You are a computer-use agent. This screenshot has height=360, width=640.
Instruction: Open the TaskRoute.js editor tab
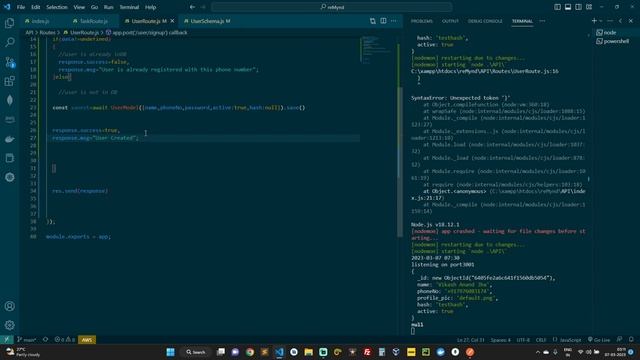coord(93,21)
